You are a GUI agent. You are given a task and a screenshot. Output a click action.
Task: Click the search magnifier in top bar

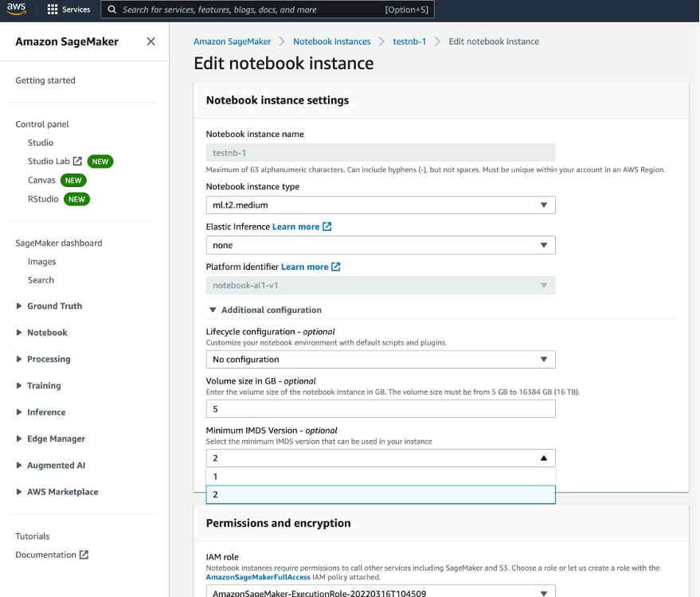(113, 10)
